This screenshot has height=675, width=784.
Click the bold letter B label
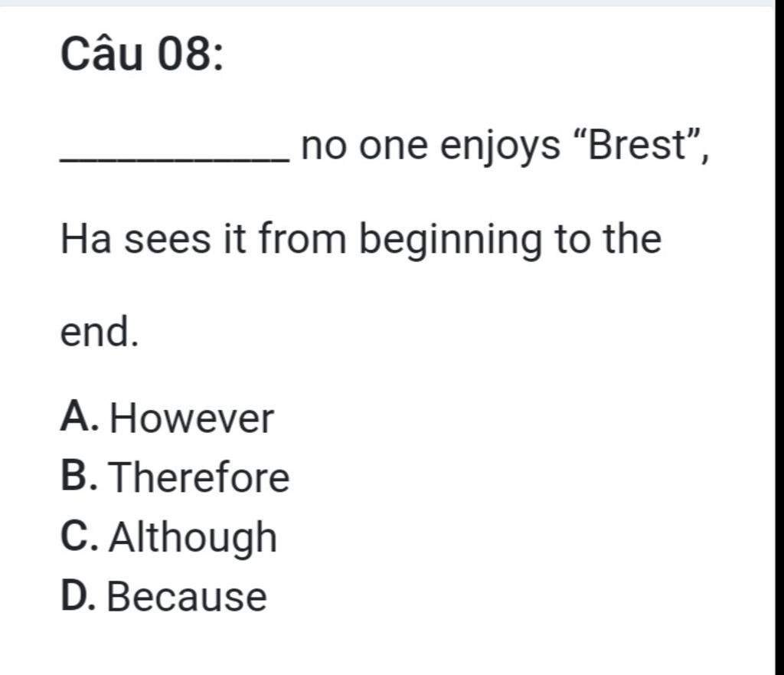tap(79, 475)
